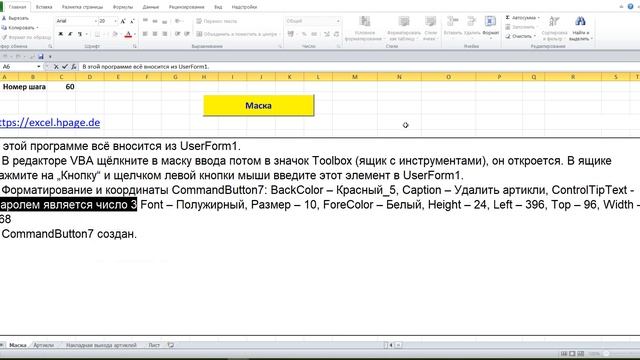
Task: Select Формат по образцу format painter
Action: (x=26, y=37)
